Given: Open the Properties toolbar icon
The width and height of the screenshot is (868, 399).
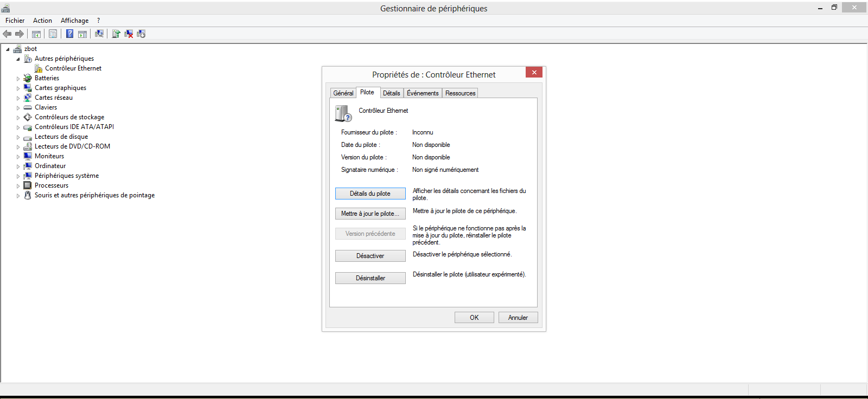Looking at the screenshot, I should [53, 34].
